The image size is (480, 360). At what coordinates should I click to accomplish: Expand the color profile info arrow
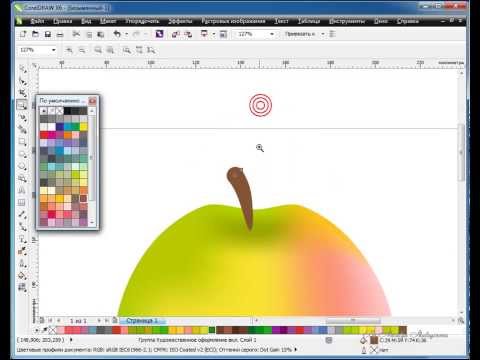(295, 349)
